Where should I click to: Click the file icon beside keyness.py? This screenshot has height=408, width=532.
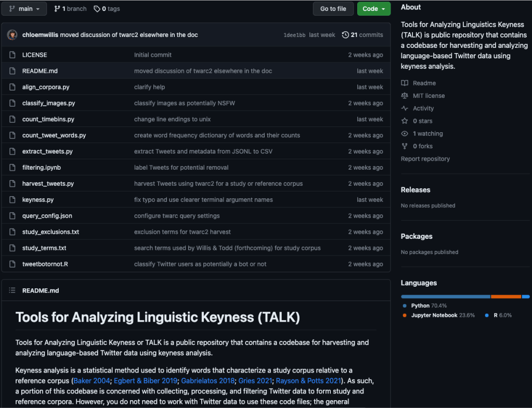point(12,200)
